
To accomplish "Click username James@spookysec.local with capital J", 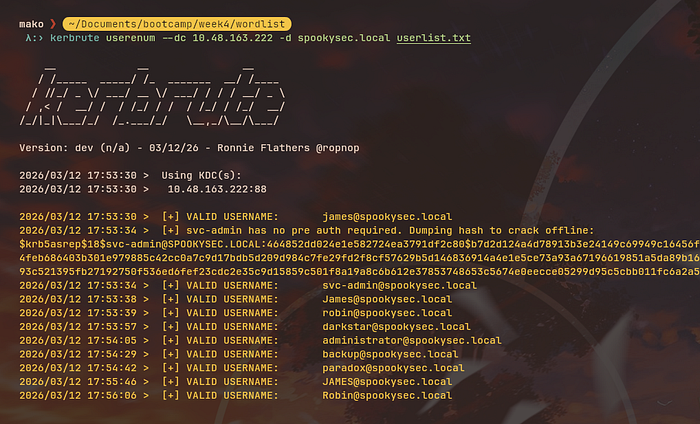I will point(387,299).
